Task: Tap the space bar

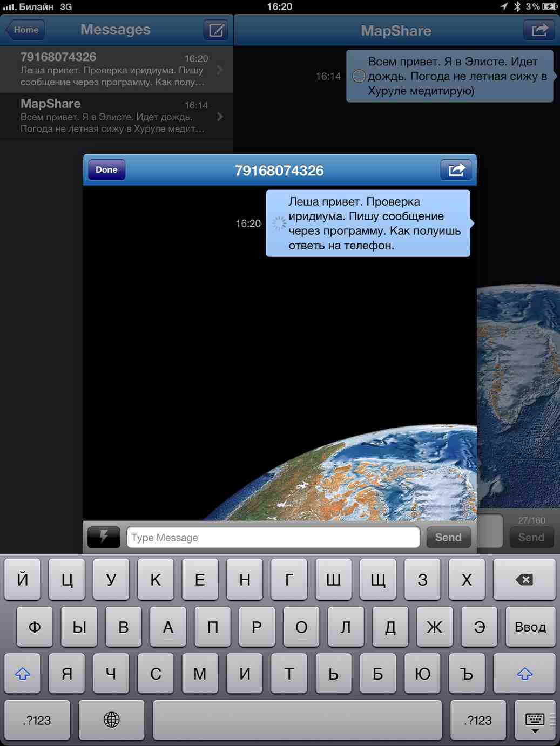Action: (x=298, y=720)
